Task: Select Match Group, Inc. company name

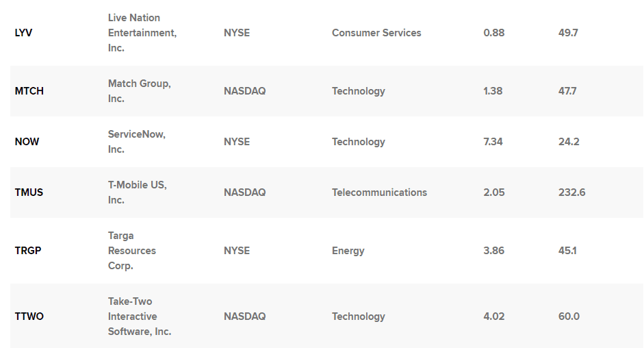Action: point(139,91)
